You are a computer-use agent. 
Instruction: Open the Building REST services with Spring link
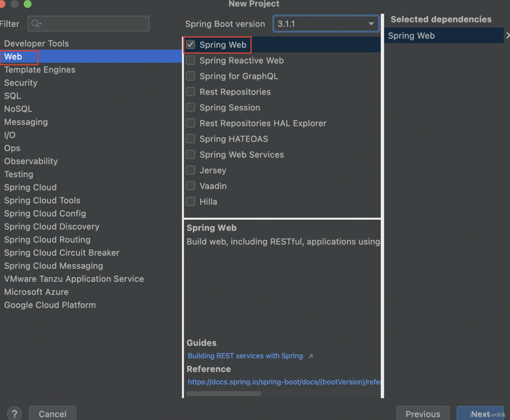(x=245, y=356)
